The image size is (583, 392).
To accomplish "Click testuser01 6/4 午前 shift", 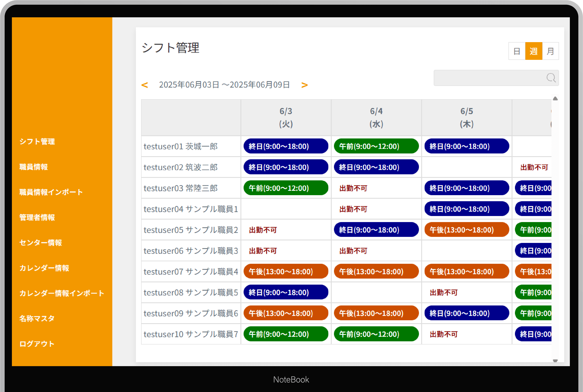I will (376, 146).
